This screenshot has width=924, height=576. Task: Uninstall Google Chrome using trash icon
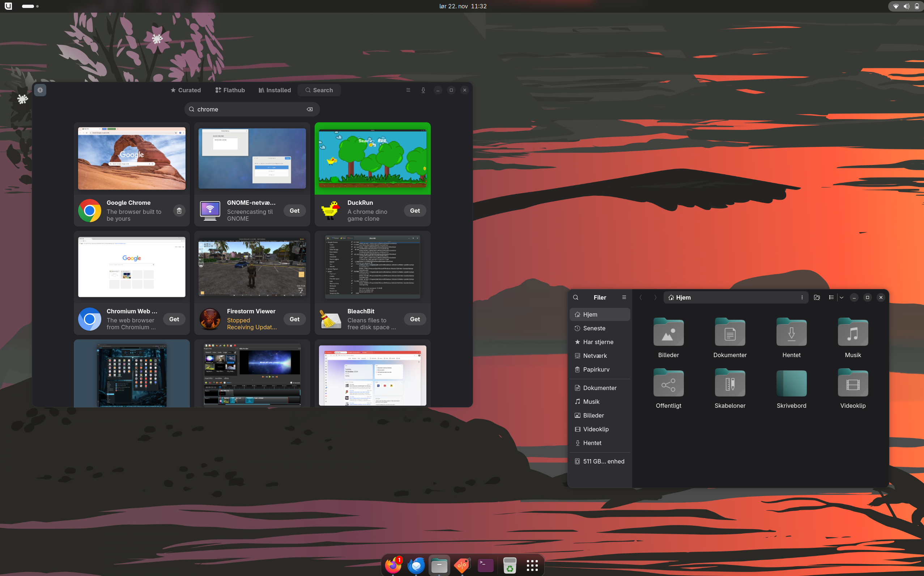pyautogui.click(x=179, y=211)
